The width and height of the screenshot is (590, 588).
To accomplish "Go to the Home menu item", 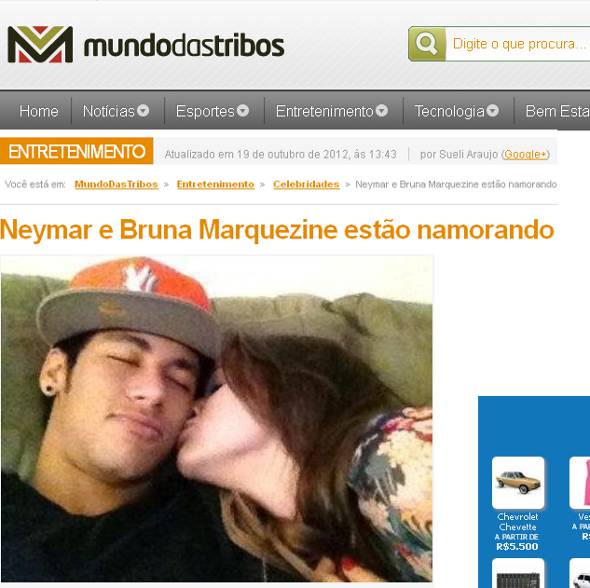I will click(39, 111).
